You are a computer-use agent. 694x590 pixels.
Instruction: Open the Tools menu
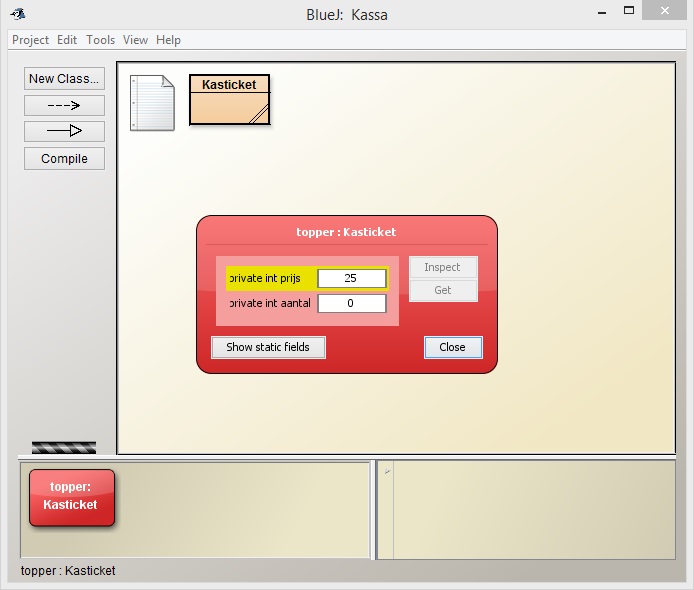coord(100,40)
